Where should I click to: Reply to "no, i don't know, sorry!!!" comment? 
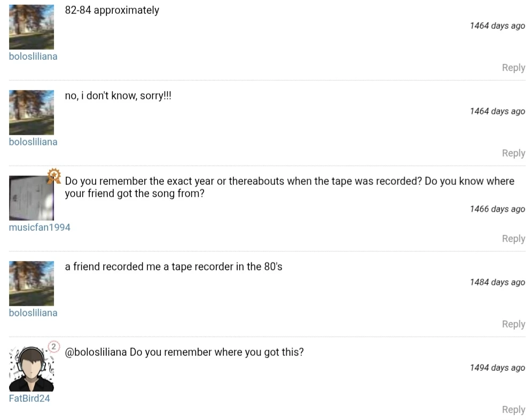point(513,153)
